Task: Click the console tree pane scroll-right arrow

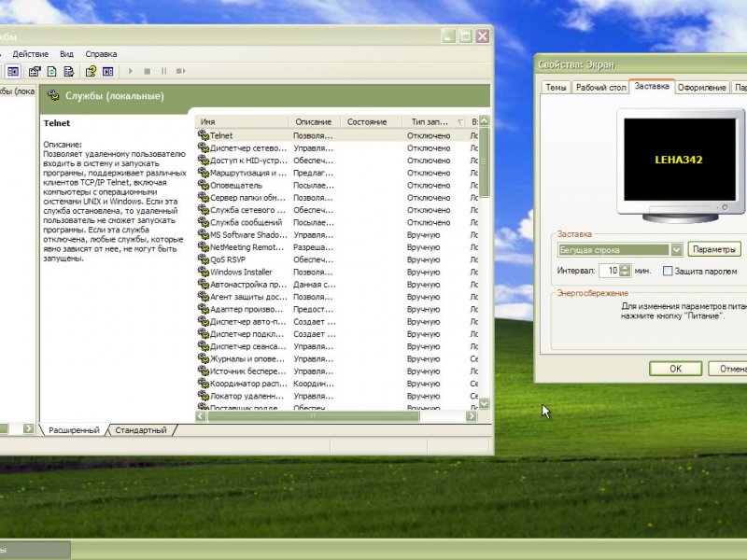Action: click(x=29, y=428)
